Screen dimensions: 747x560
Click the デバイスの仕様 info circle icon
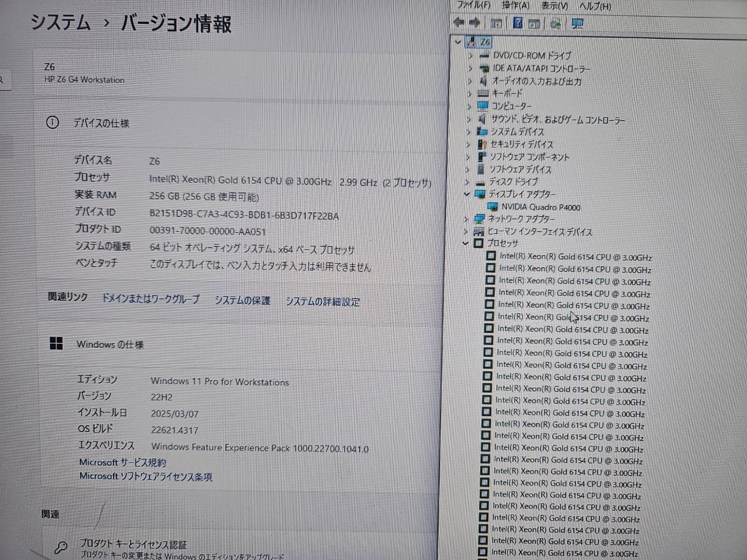point(52,123)
